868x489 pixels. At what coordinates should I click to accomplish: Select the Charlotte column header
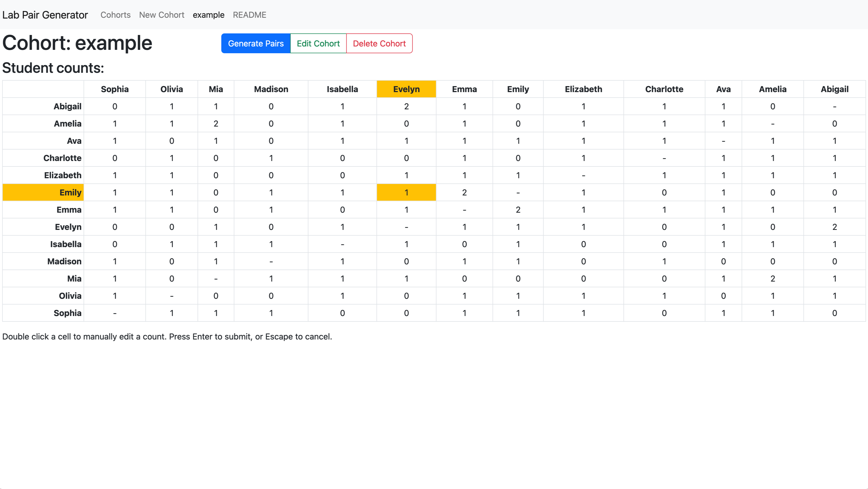[664, 89]
